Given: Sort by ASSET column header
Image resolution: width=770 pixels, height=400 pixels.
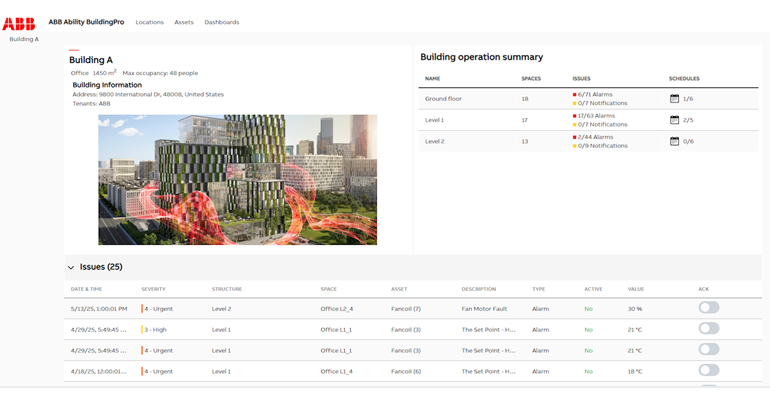Looking at the screenshot, I should pos(399,289).
